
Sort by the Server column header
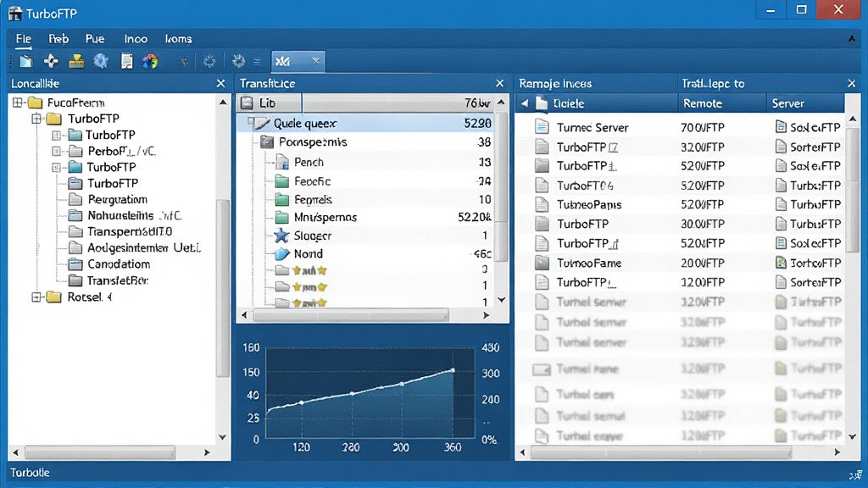805,103
